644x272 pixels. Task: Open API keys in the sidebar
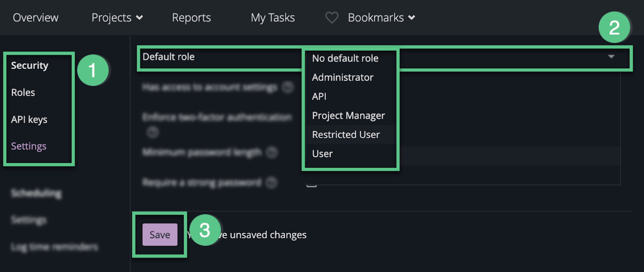(29, 120)
